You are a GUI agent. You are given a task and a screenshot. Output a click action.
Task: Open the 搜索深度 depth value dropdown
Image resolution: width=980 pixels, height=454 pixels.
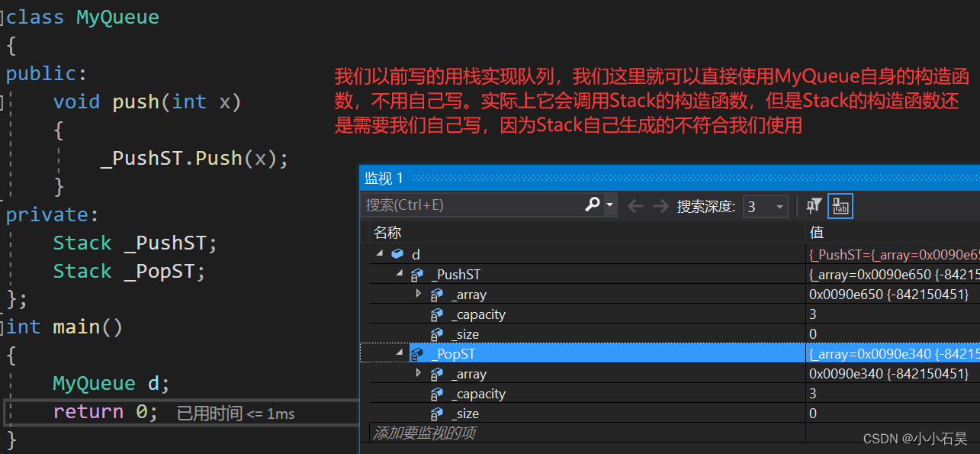coord(778,206)
